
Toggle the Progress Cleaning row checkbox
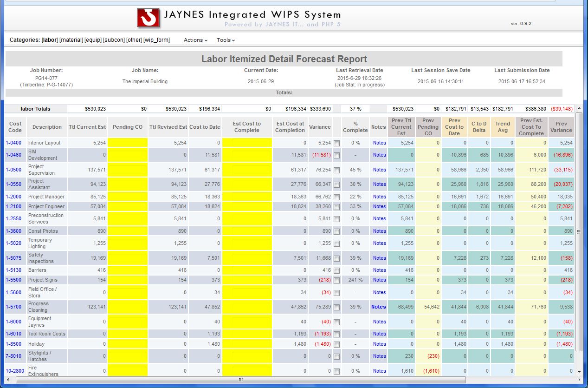336,307
